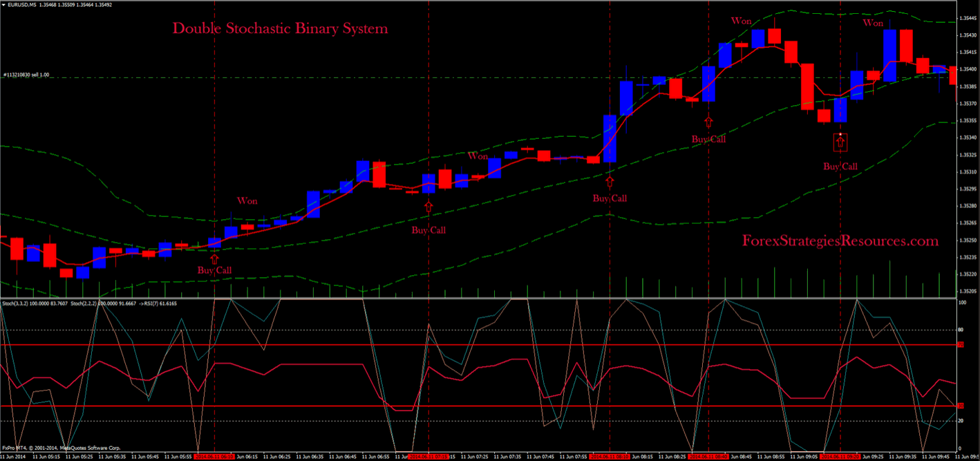Click the '11 Jun 08:25' time axis label
This screenshot has width=980, height=461.
click(672, 457)
